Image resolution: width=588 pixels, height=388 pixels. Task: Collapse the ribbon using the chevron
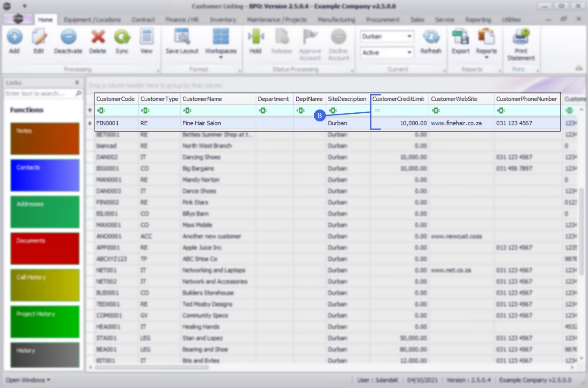[x=579, y=68]
